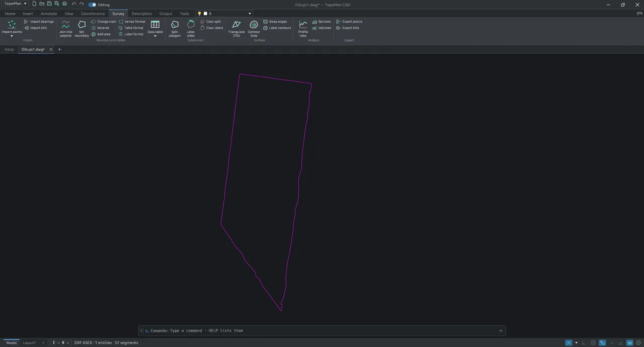The image size is (644, 347).
Task: Toggle polar angle in status bar
Action: tap(620, 342)
